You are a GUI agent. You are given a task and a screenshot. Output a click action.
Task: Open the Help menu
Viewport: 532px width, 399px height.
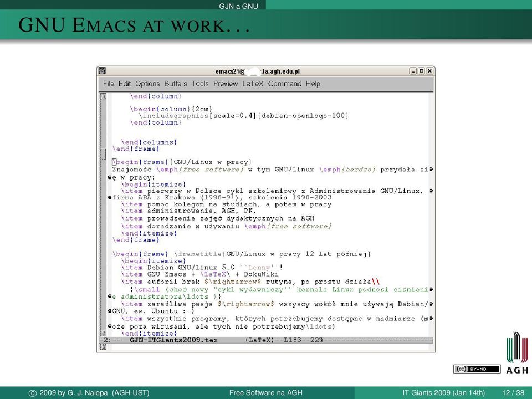313,84
